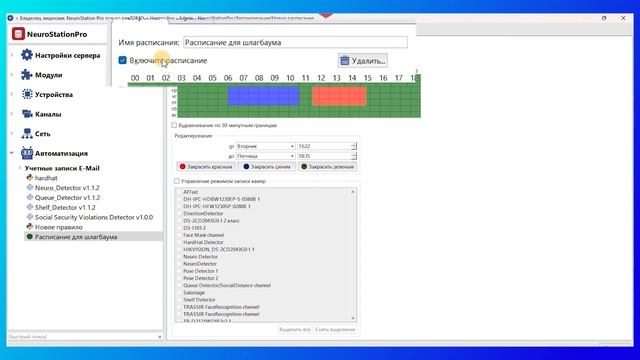Expand the Сеть tree node arrow
The image size is (640, 360).
(12, 133)
